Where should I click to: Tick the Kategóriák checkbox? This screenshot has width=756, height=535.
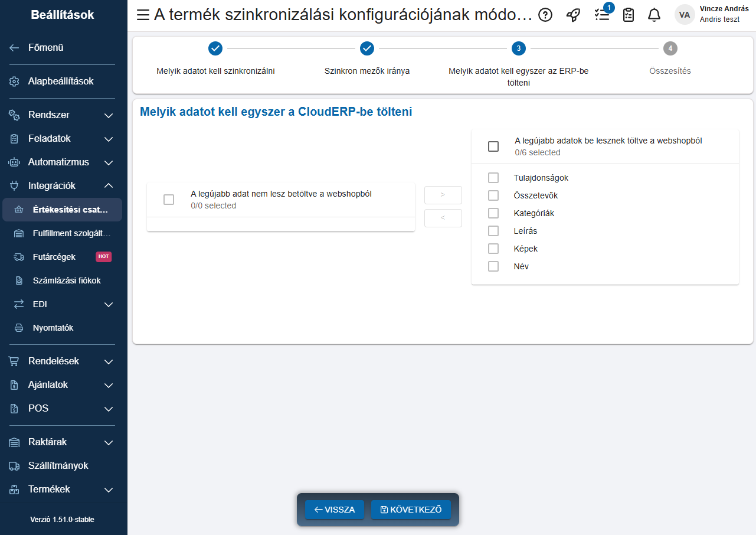click(493, 213)
